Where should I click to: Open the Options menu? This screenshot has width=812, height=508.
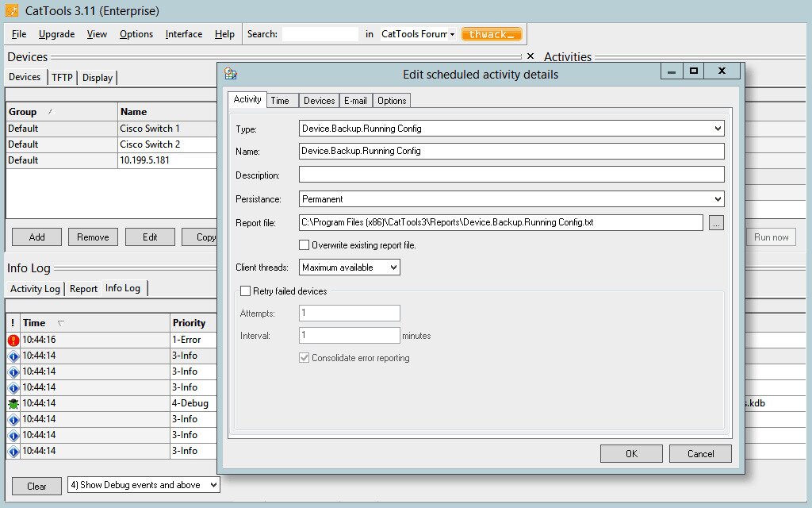click(136, 33)
